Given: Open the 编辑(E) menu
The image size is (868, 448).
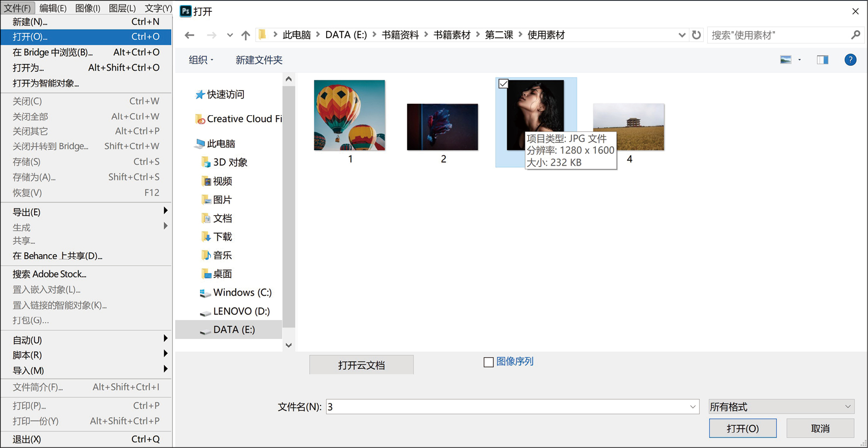Looking at the screenshot, I should pos(53,8).
